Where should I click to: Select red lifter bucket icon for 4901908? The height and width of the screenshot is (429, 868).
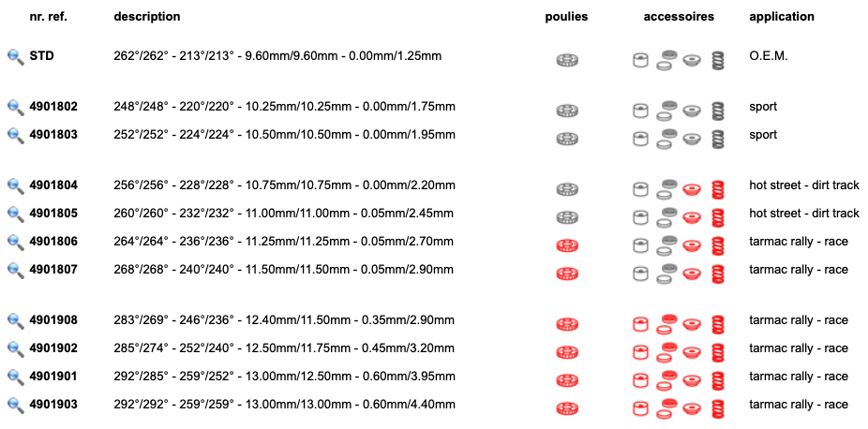coord(640,324)
